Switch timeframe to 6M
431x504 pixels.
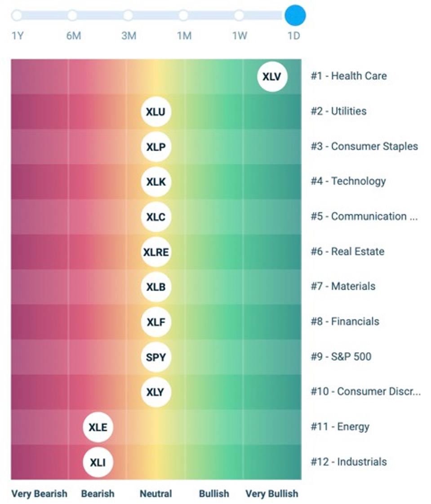73,15
